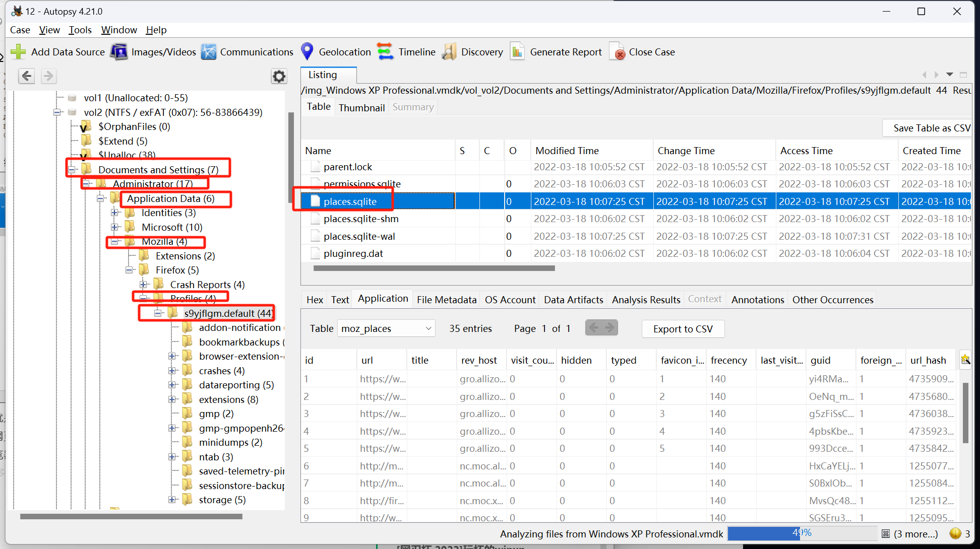980x549 pixels.
Task: Open the Timeline tool icon
Action: 386,51
